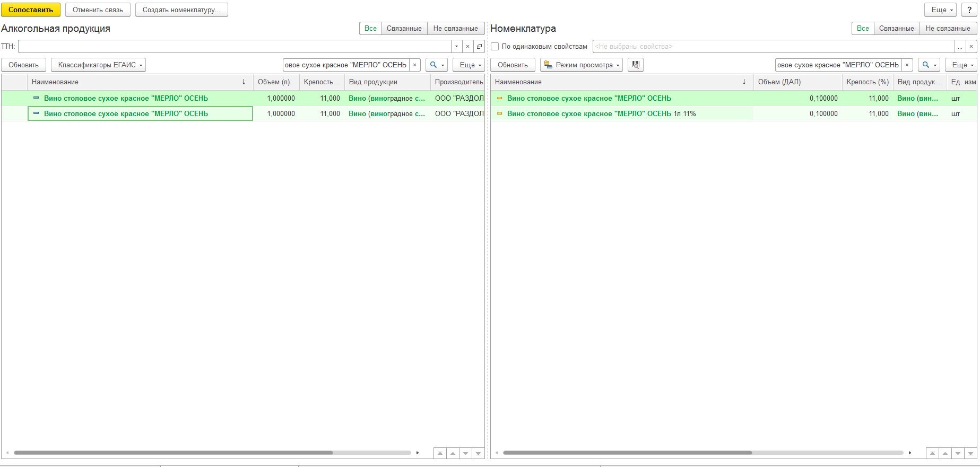Click Крепость (%) column header

[x=868, y=82]
